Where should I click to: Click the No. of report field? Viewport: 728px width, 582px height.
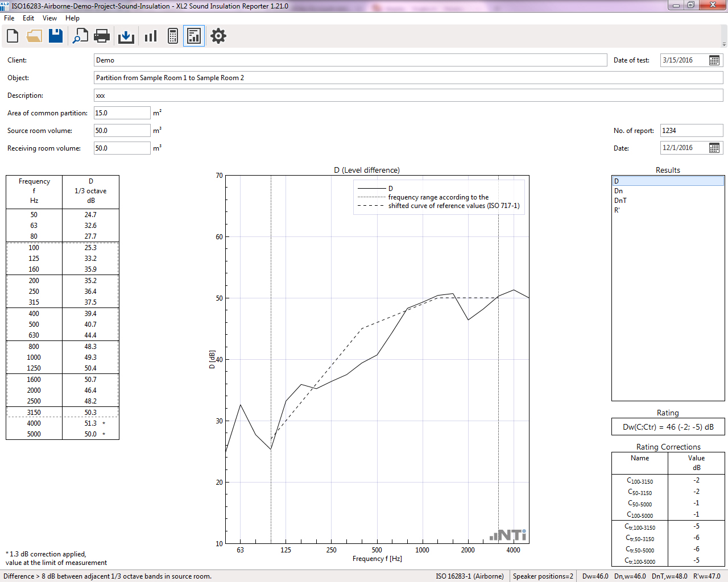(690, 131)
